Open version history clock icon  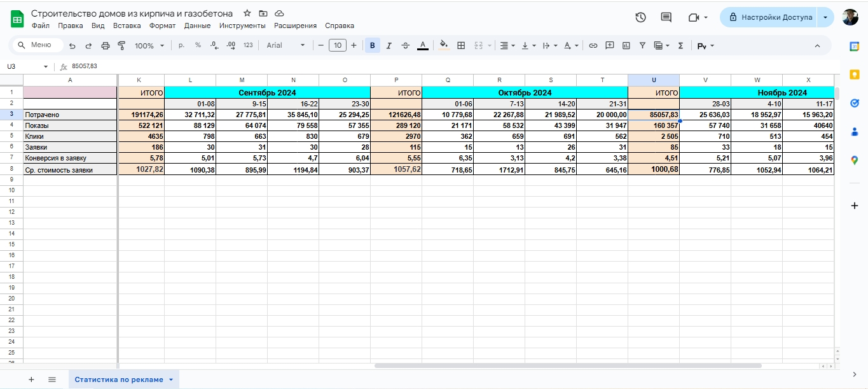(x=640, y=17)
